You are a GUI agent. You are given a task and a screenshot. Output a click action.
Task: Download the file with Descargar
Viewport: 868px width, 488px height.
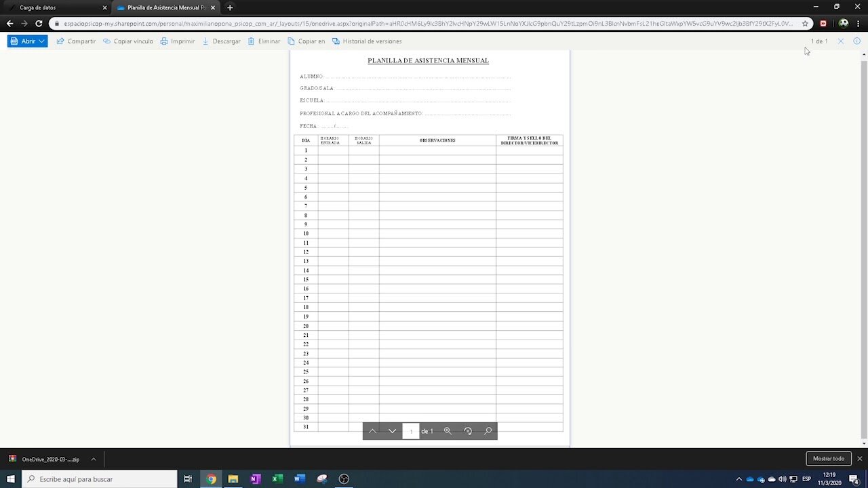[221, 41]
